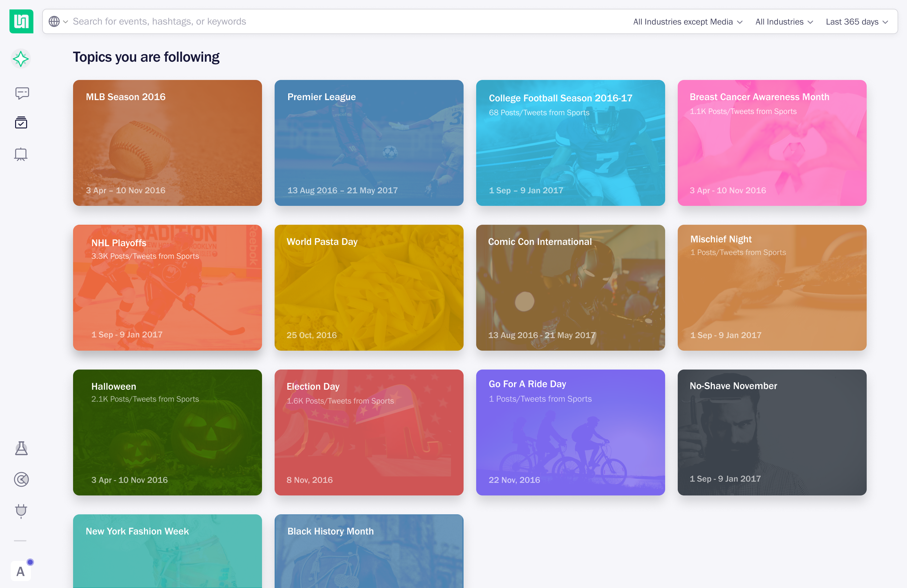Expand the globe region selector
Image resolution: width=907 pixels, height=588 pixels.
pyautogui.click(x=58, y=22)
